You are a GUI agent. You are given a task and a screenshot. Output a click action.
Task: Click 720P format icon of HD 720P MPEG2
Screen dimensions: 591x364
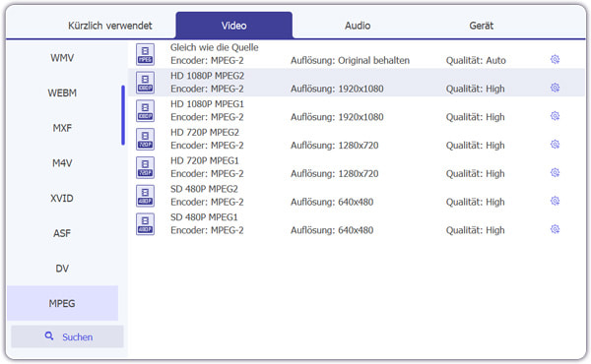145,139
